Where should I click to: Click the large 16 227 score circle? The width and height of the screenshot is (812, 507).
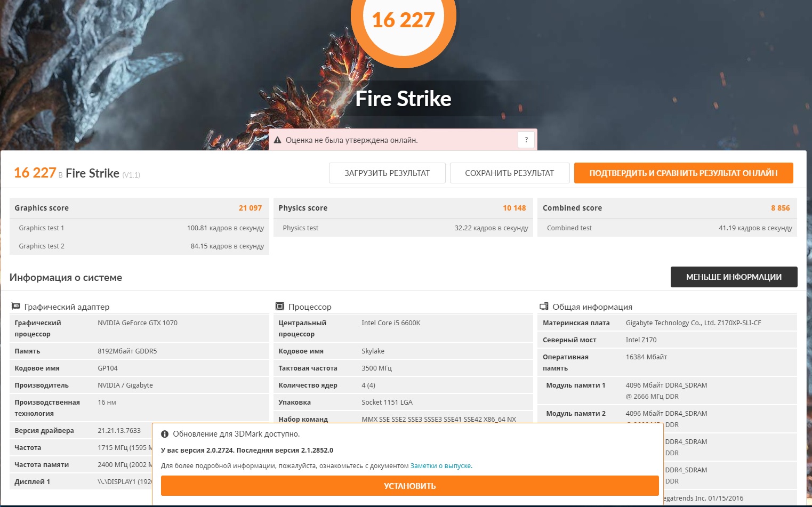[x=404, y=20]
